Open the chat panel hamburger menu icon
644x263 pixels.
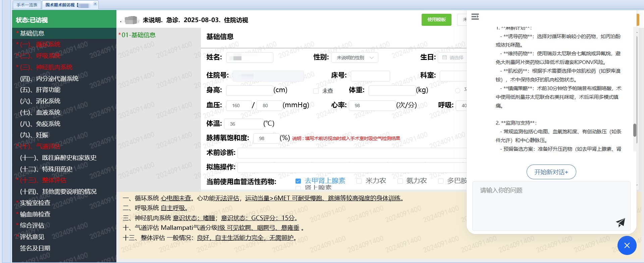(x=475, y=17)
